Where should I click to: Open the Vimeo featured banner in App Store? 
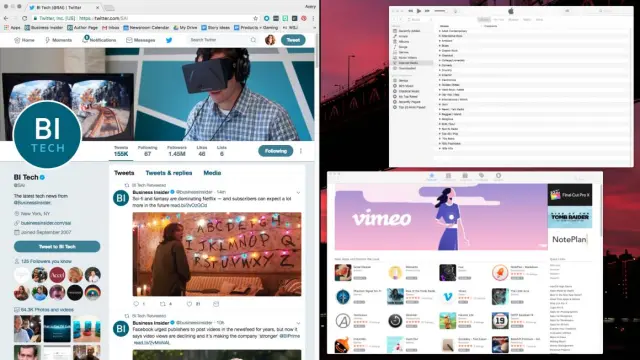click(440, 217)
